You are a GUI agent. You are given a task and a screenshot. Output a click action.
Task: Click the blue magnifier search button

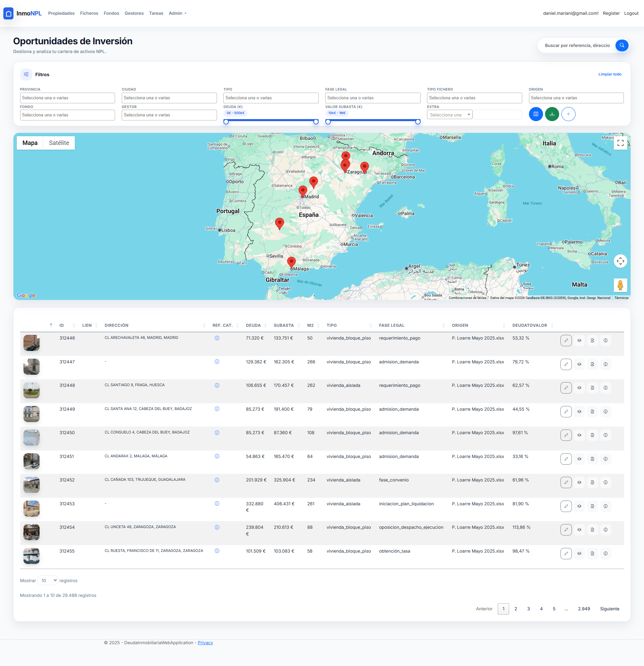(x=622, y=46)
